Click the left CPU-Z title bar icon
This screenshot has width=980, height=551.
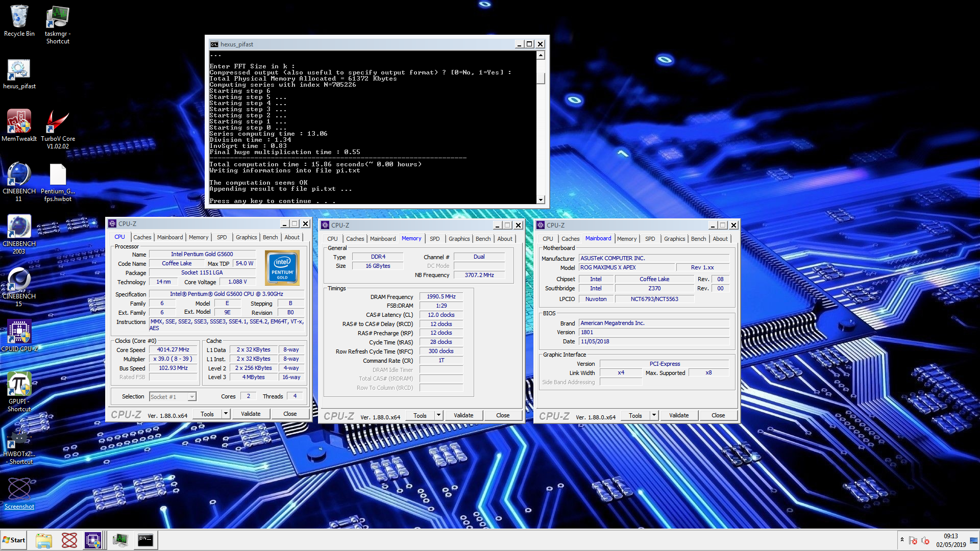coord(112,223)
